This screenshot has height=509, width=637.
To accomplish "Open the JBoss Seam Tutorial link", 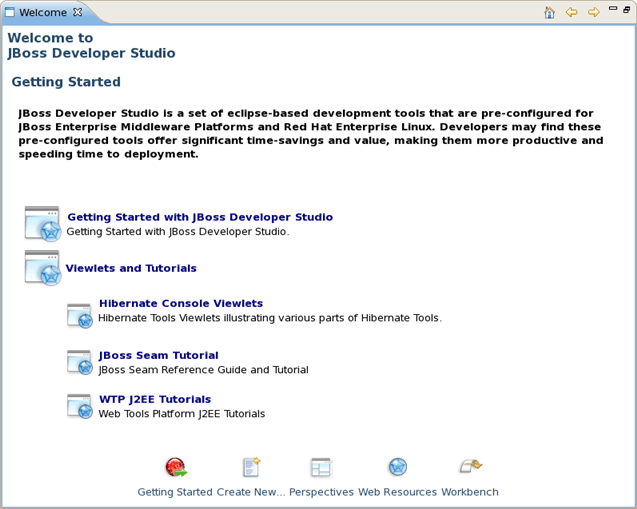I will (158, 355).
